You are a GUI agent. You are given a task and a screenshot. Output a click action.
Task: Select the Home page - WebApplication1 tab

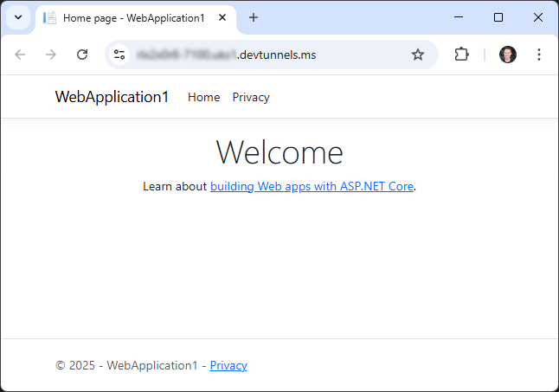(130, 17)
